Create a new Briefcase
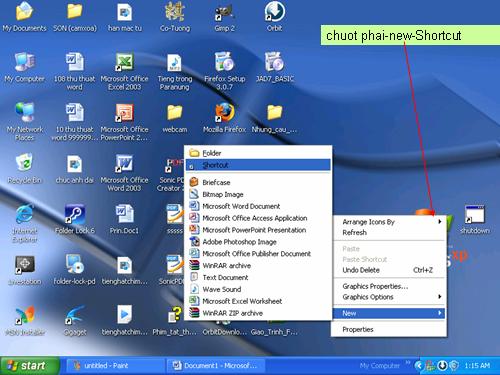Screen dimensions: 500x375 [x=258, y=183]
